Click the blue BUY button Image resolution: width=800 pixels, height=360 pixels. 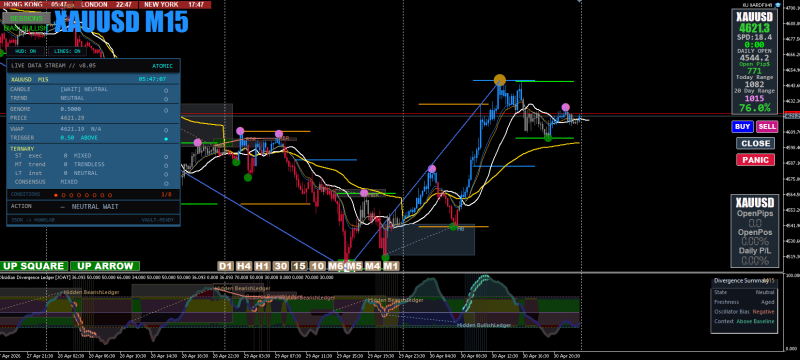coord(742,126)
